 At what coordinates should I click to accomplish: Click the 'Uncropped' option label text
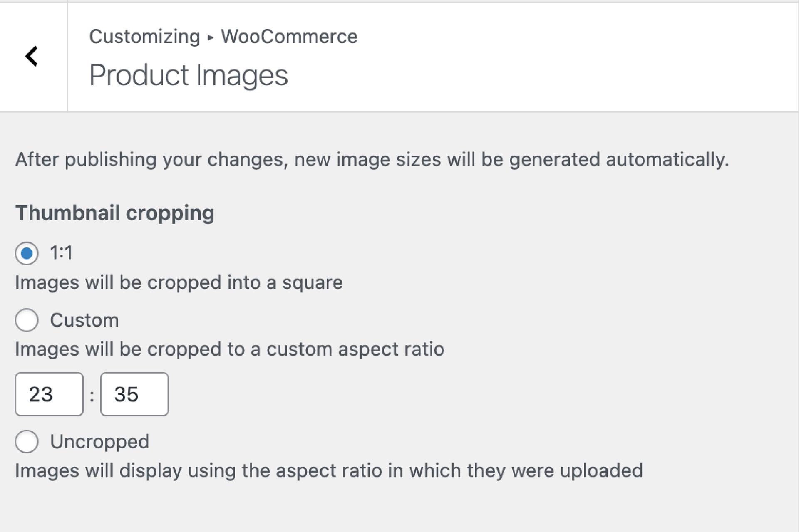[x=99, y=441]
